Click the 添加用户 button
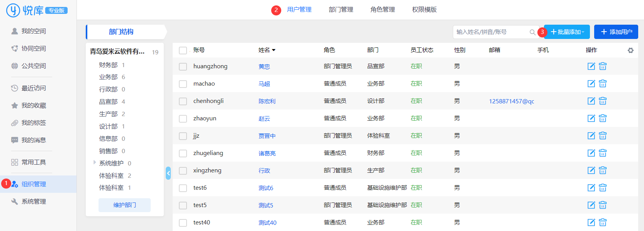 click(x=616, y=32)
